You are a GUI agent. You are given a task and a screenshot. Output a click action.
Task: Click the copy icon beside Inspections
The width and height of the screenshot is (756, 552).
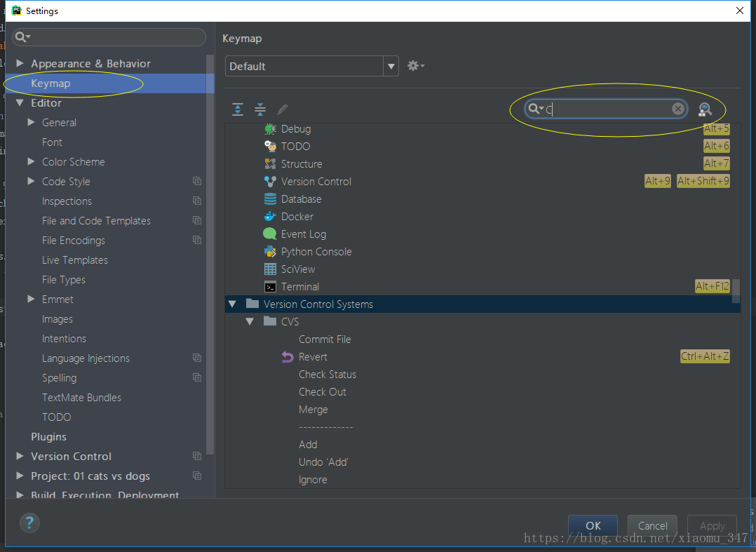(x=196, y=201)
